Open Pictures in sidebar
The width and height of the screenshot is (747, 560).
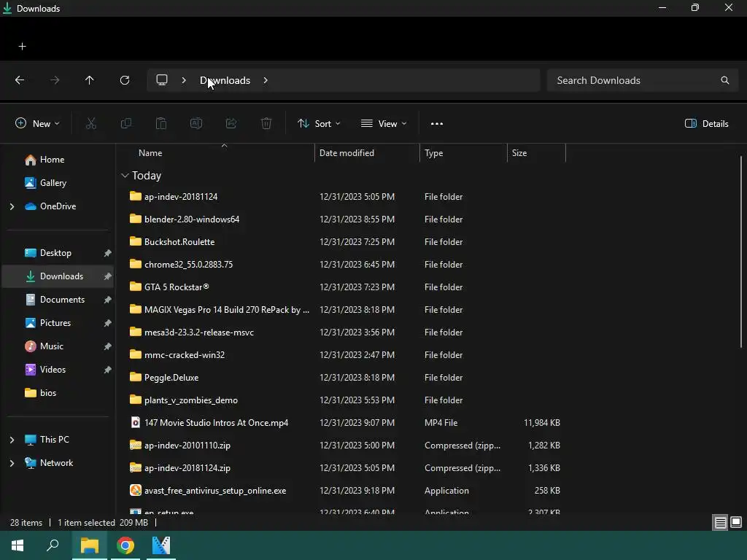pyautogui.click(x=58, y=323)
